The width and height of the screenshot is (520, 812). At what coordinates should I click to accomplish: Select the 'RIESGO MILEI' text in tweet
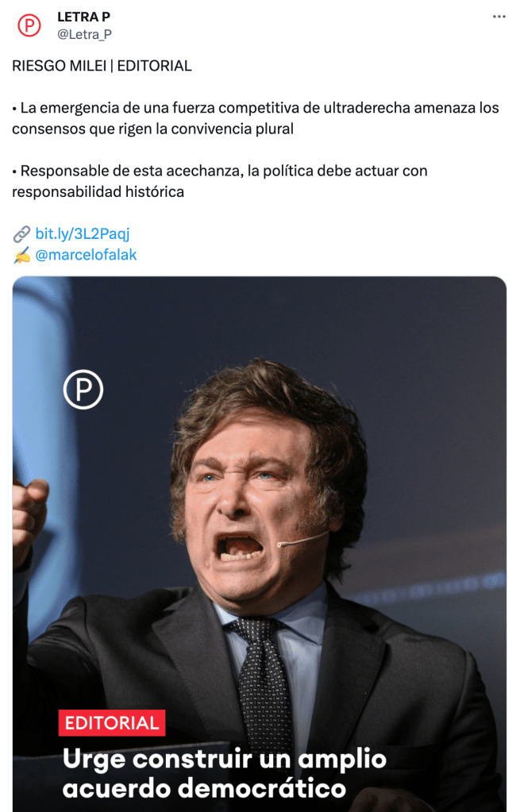tap(59, 66)
